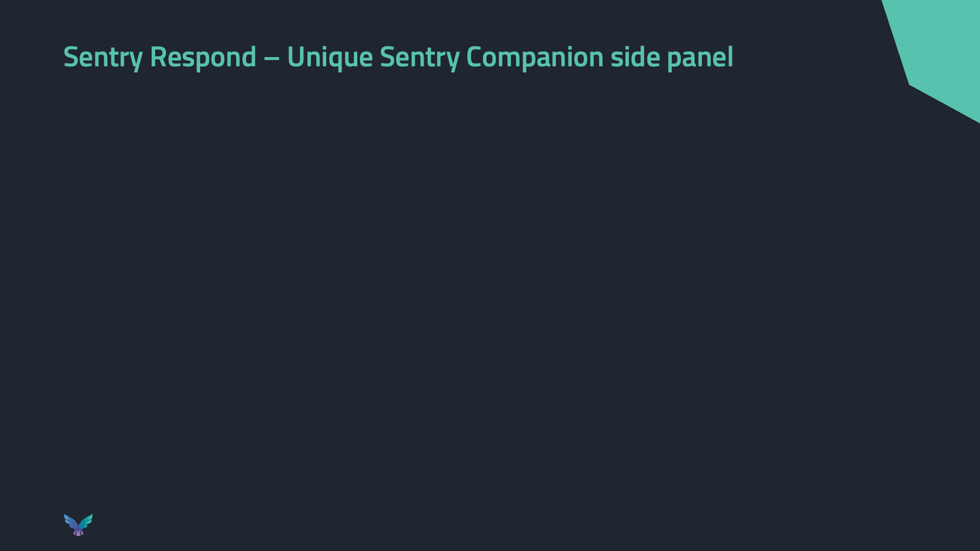Image resolution: width=980 pixels, height=551 pixels.
Task: Click the word "panel" in the title
Action: pos(700,57)
